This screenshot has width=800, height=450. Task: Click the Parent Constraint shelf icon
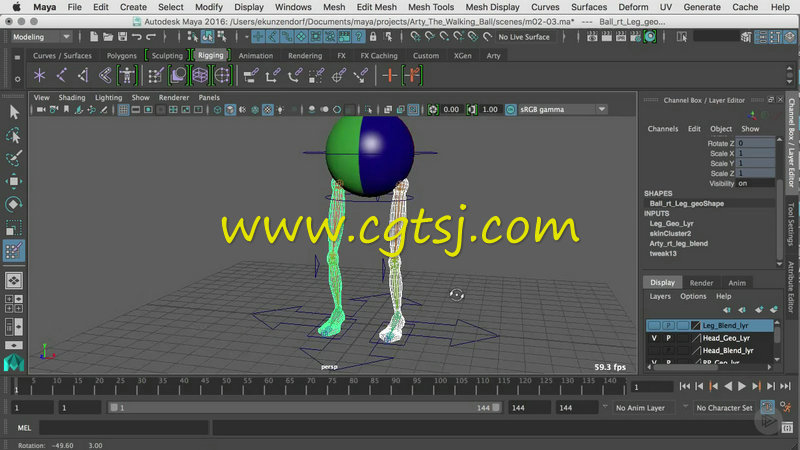pos(251,76)
